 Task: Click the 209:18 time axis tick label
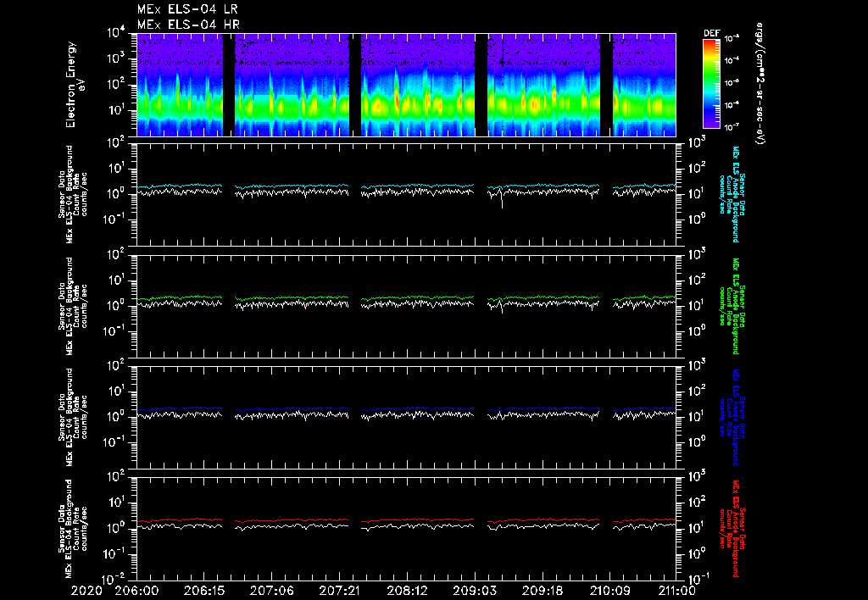(x=542, y=591)
